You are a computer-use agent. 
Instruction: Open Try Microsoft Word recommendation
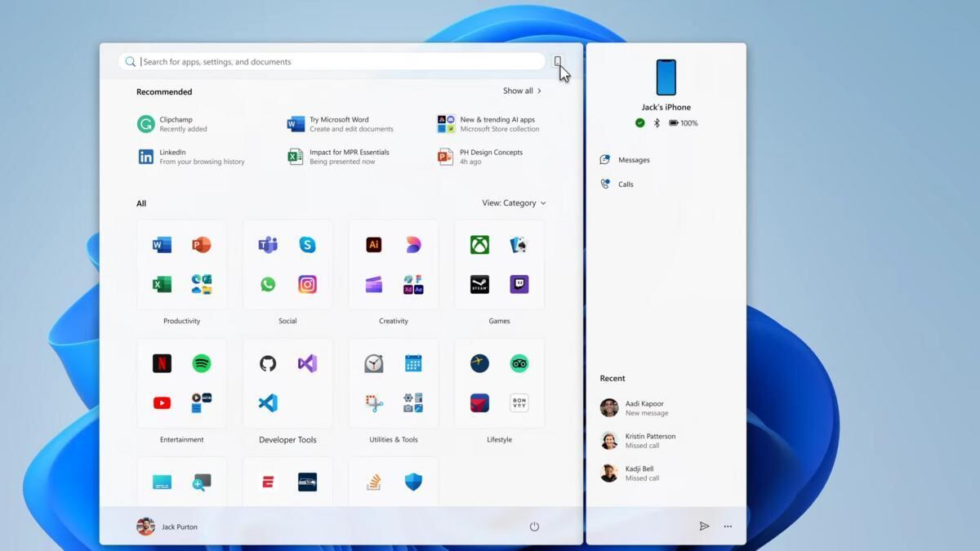(x=341, y=124)
